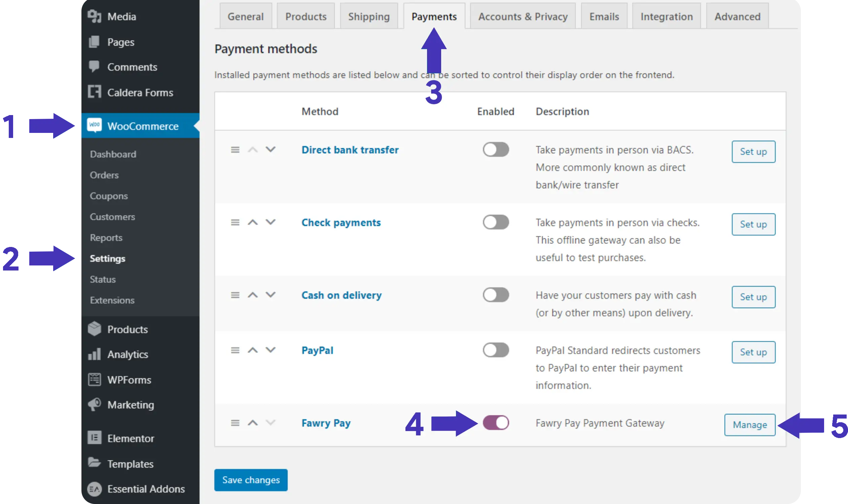Viewport: 848px width, 504px height.
Task: Switch to the General tab
Action: click(x=246, y=16)
